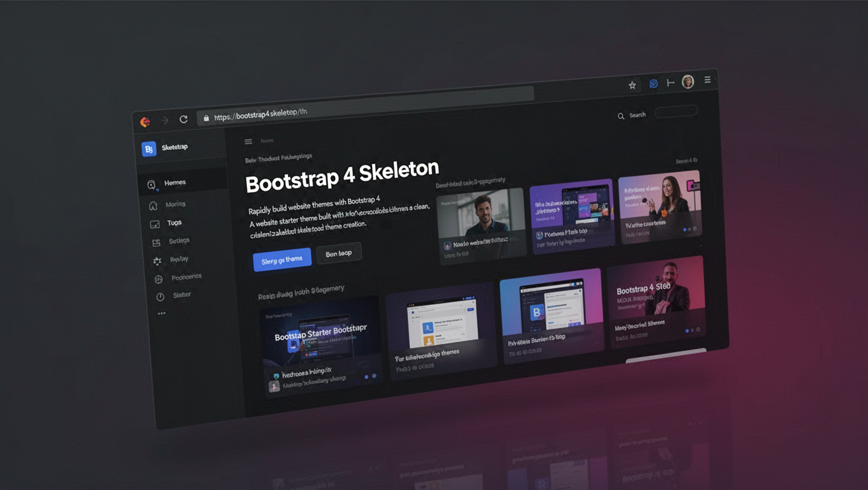Click the Search label in the page header
The image size is (868, 490).
(638, 115)
